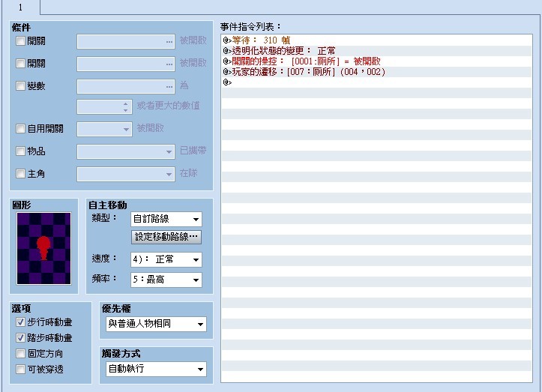Enable the 物品 condition checkbox
542x392 pixels.
coord(20,151)
